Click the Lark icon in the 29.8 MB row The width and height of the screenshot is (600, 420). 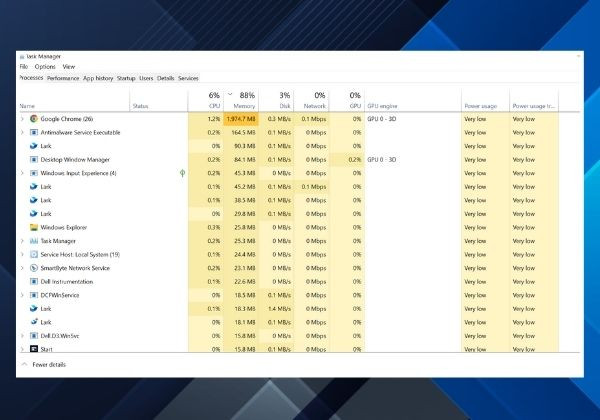tap(34, 214)
